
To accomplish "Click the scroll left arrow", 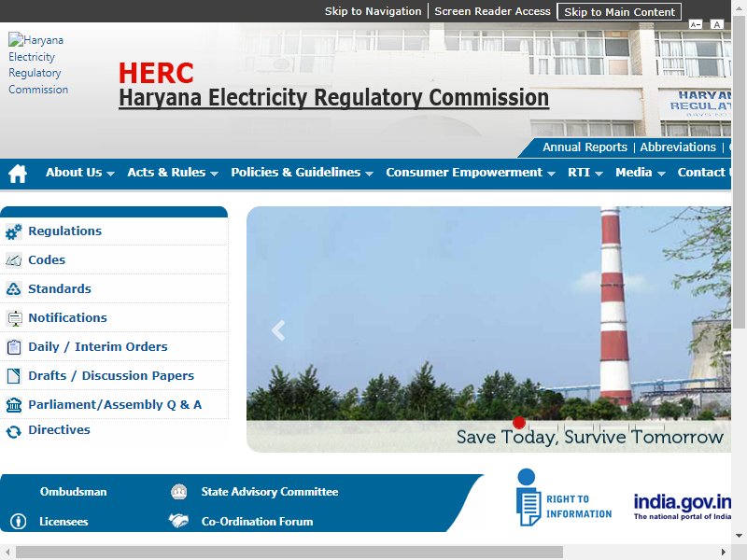I will tap(7, 553).
